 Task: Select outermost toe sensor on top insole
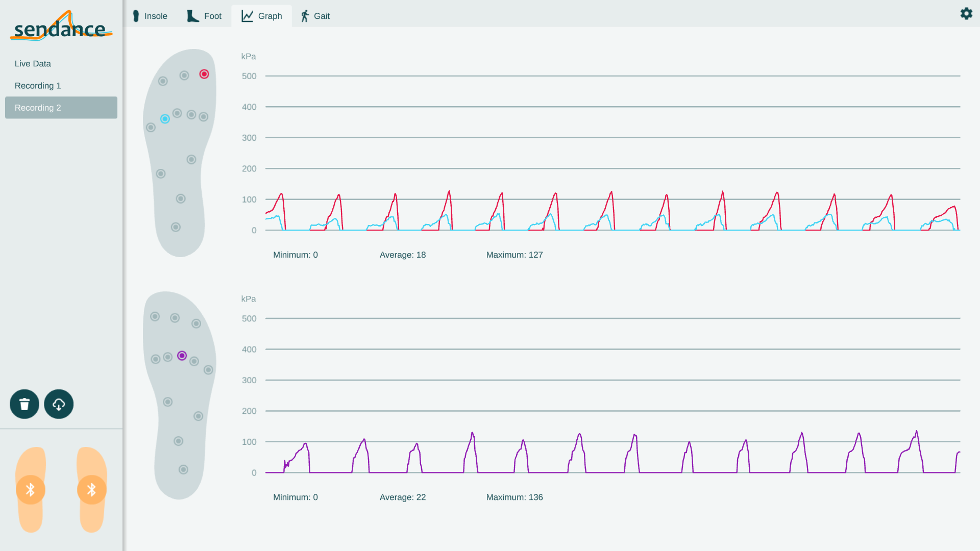pyautogui.click(x=163, y=81)
